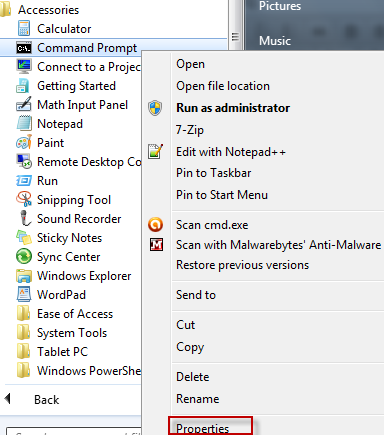Screen dimensions: 384x435
Task: Expand the Ease of Access folder
Action: [x=75, y=314]
